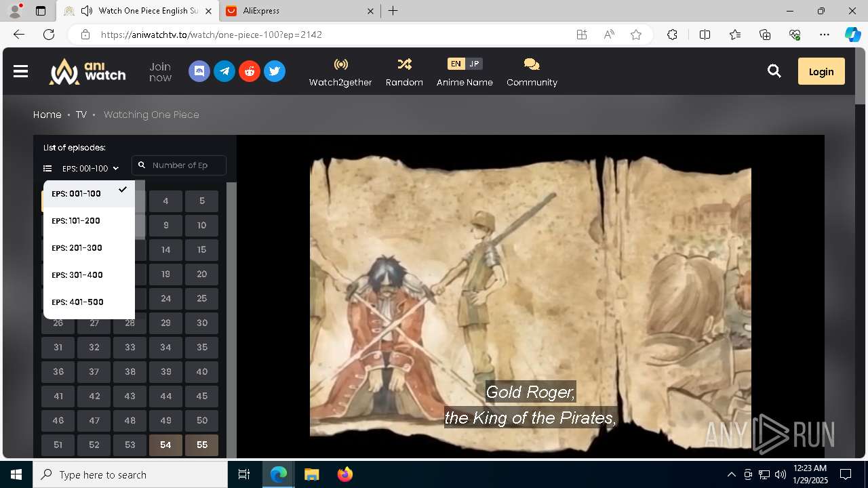
Task: Select EPS: 001-100 option
Action: (x=89, y=193)
